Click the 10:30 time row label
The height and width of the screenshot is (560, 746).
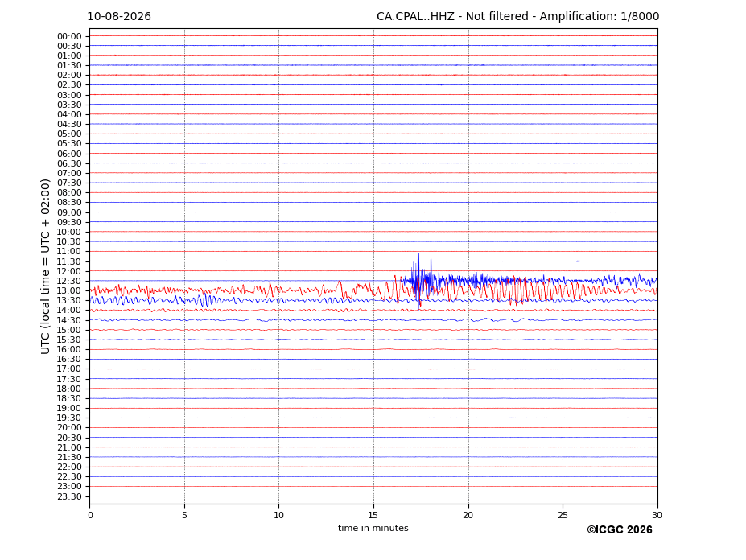coord(69,241)
